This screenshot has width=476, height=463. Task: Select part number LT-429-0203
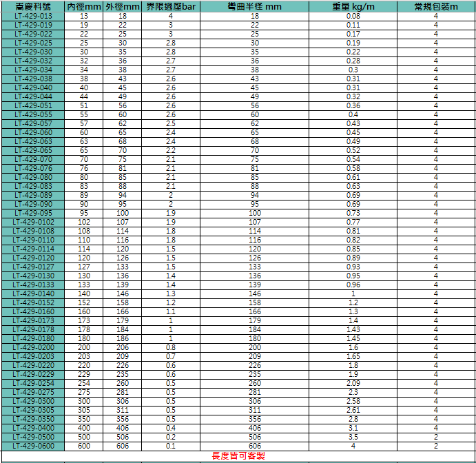(33, 356)
